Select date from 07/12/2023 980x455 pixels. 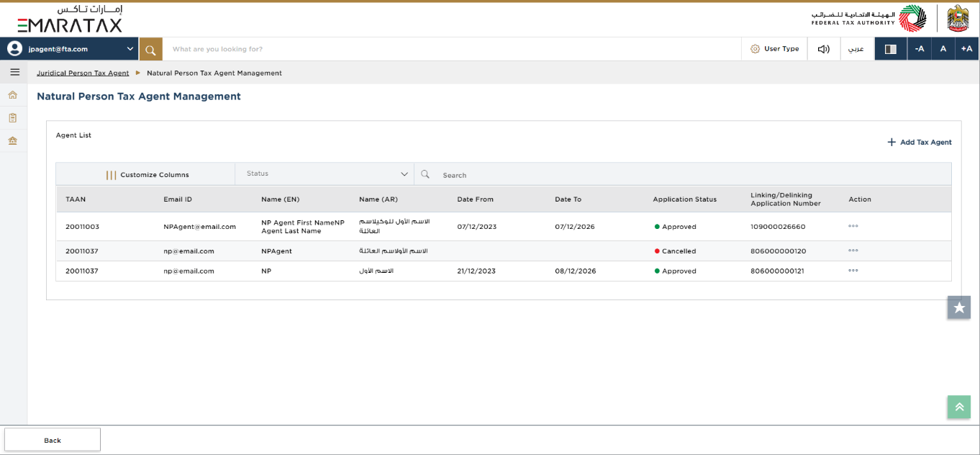click(x=477, y=227)
